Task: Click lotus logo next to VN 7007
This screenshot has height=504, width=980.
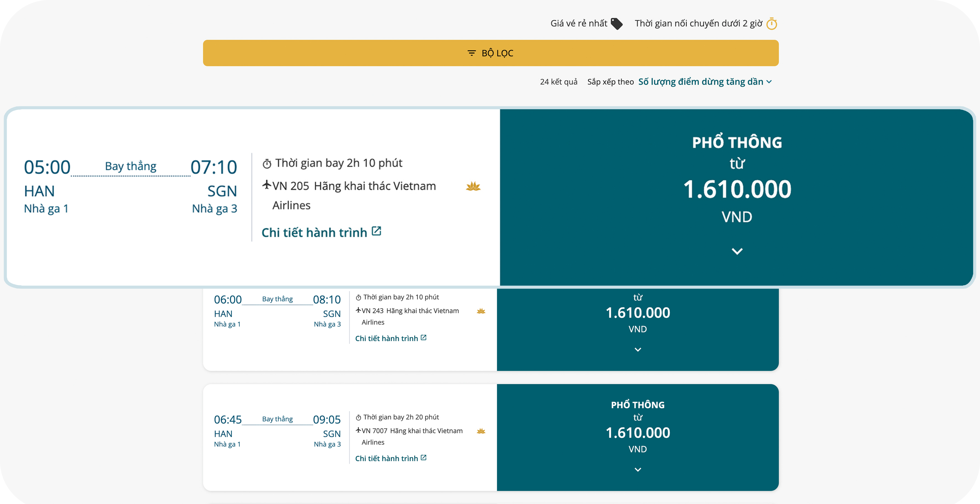Action: [481, 431]
